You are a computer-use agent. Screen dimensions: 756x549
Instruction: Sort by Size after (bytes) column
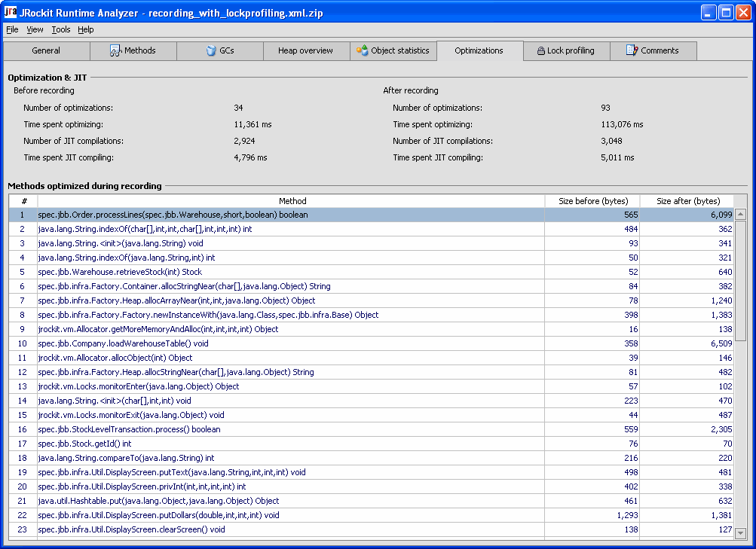pos(687,201)
